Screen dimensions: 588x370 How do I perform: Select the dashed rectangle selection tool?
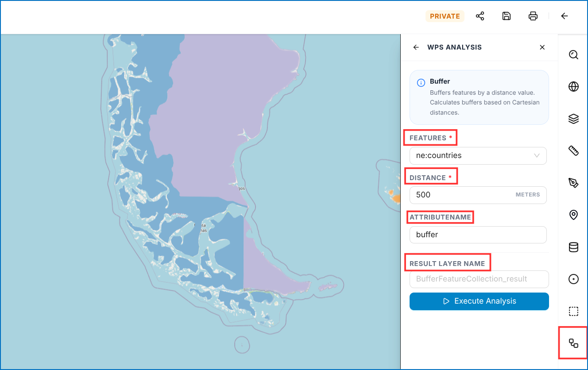pyautogui.click(x=573, y=312)
